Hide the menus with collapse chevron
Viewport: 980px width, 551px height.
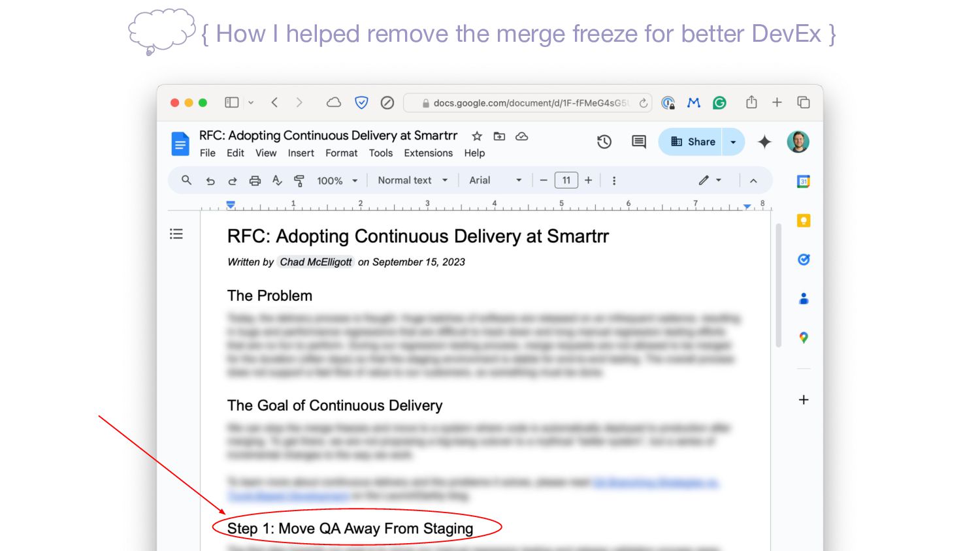[x=753, y=181]
